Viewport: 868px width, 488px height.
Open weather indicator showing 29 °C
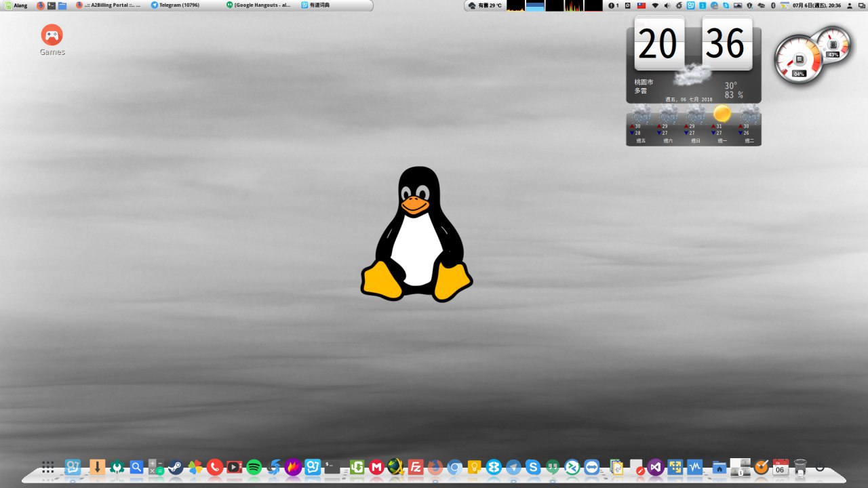[486, 5]
